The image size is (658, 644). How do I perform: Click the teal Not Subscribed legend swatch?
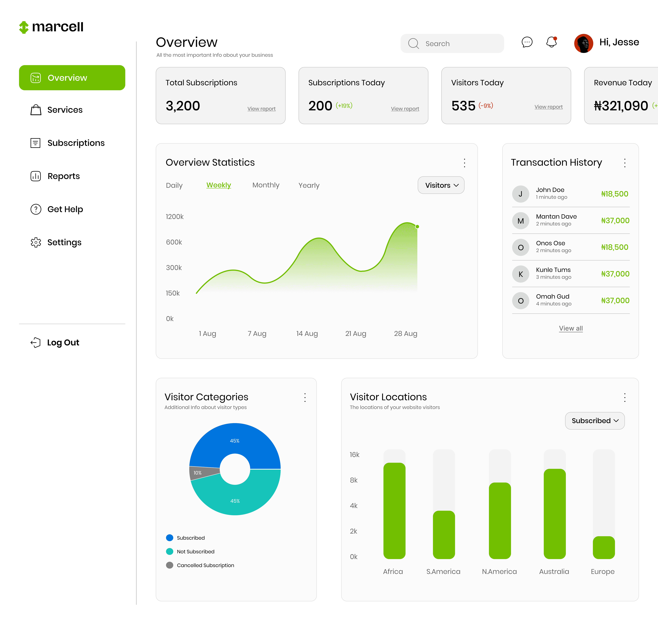[170, 552]
